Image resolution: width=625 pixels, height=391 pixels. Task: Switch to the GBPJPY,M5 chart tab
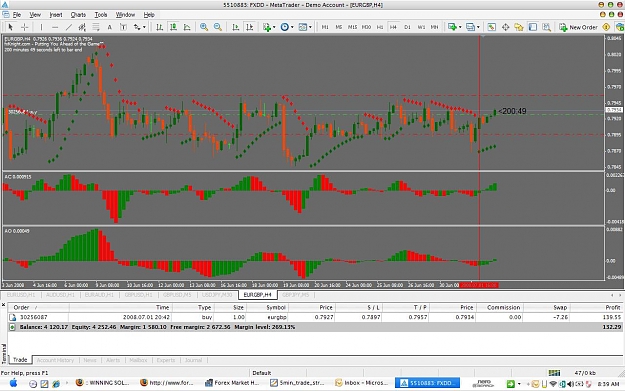click(295, 295)
